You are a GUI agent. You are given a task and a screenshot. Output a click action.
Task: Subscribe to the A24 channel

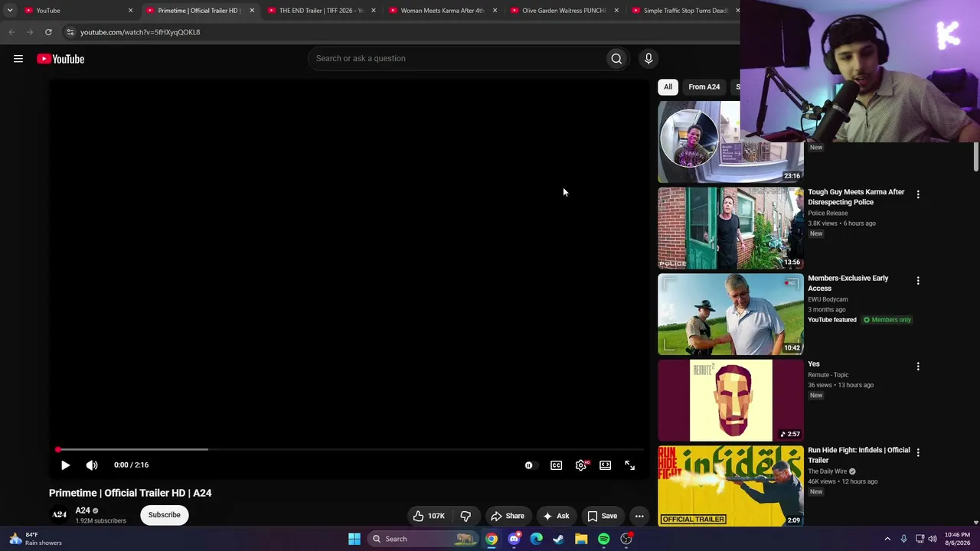[x=165, y=515]
